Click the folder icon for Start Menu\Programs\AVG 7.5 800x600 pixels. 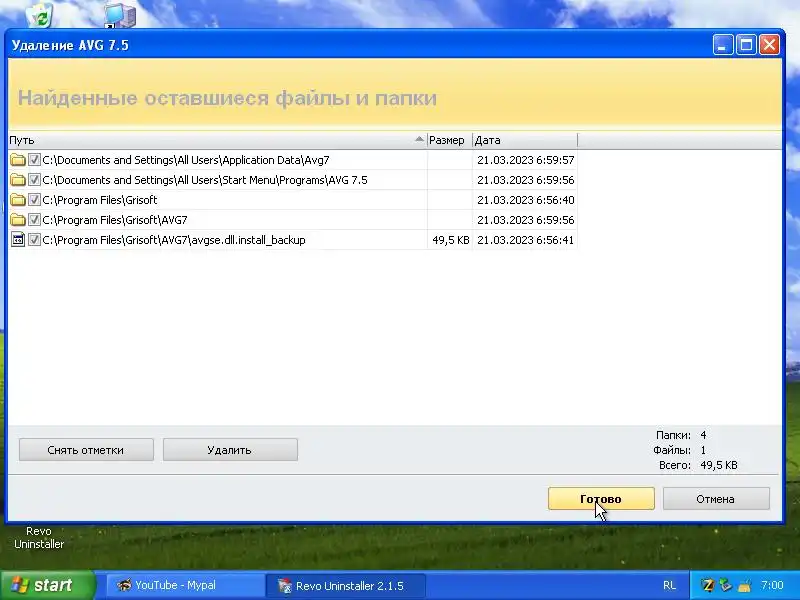click(18, 180)
